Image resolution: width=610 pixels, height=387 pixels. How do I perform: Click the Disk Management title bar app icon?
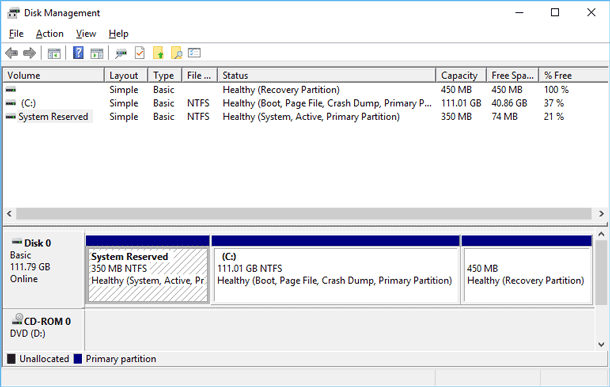13,13
